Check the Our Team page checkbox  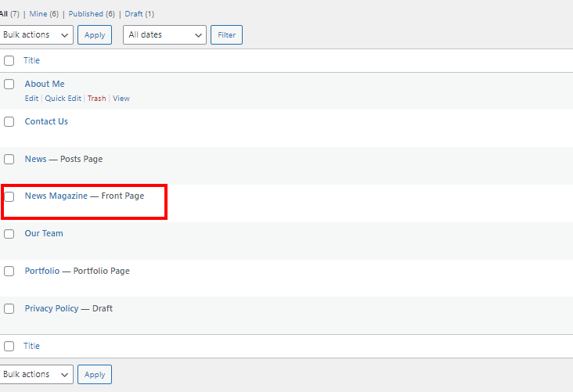click(x=9, y=234)
